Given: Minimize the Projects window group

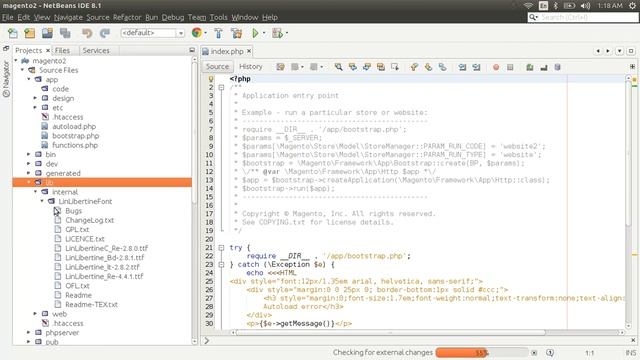Looking at the screenshot, I should click(x=192, y=50).
